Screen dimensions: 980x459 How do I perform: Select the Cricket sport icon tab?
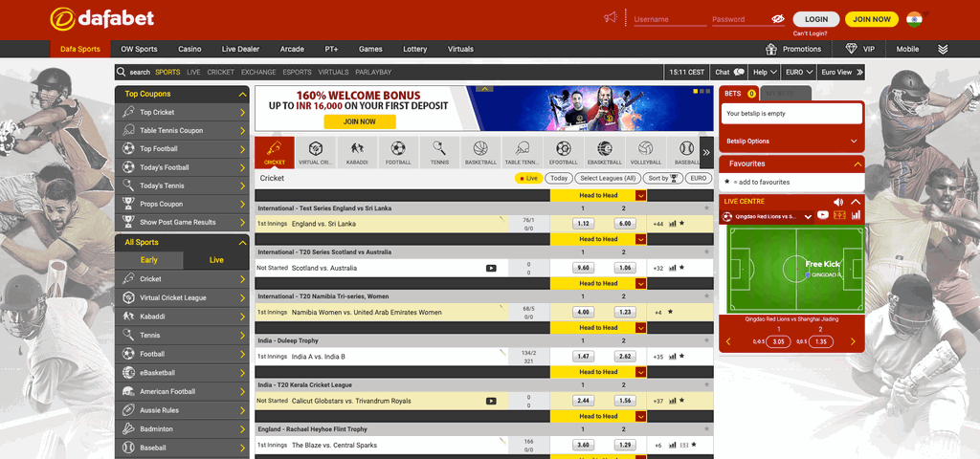(x=275, y=152)
